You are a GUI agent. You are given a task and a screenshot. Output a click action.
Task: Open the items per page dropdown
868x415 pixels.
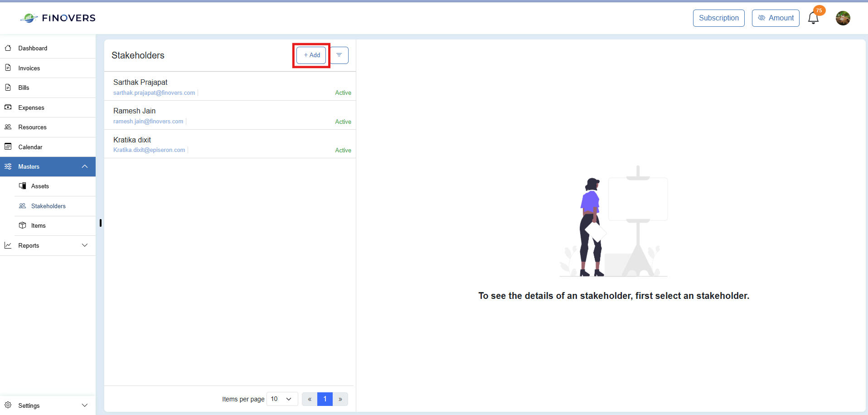click(282, 399)
